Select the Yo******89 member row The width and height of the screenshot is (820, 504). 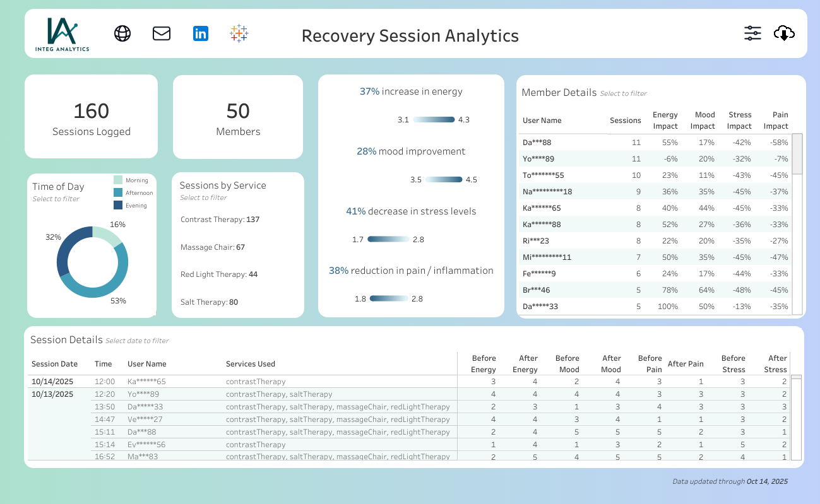[540, 158]
